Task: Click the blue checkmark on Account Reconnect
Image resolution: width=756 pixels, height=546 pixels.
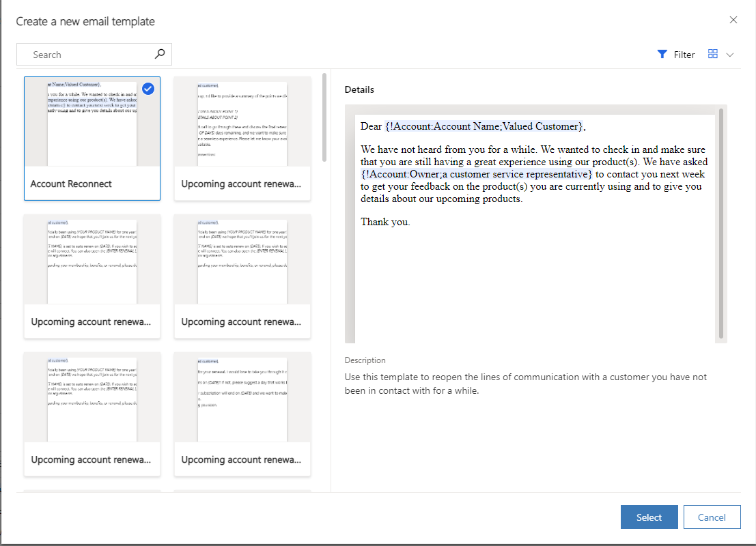Action: click(x=148, y=89)
